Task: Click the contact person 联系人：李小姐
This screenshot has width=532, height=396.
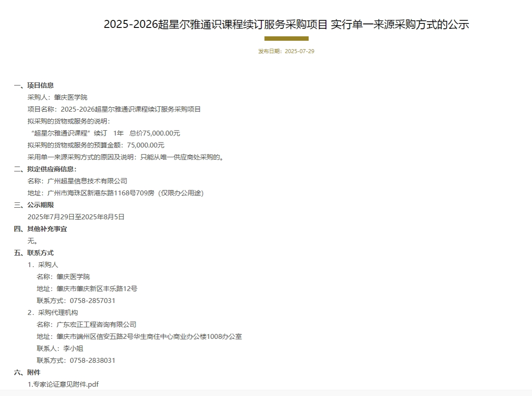Action: [x=60, y=349]
